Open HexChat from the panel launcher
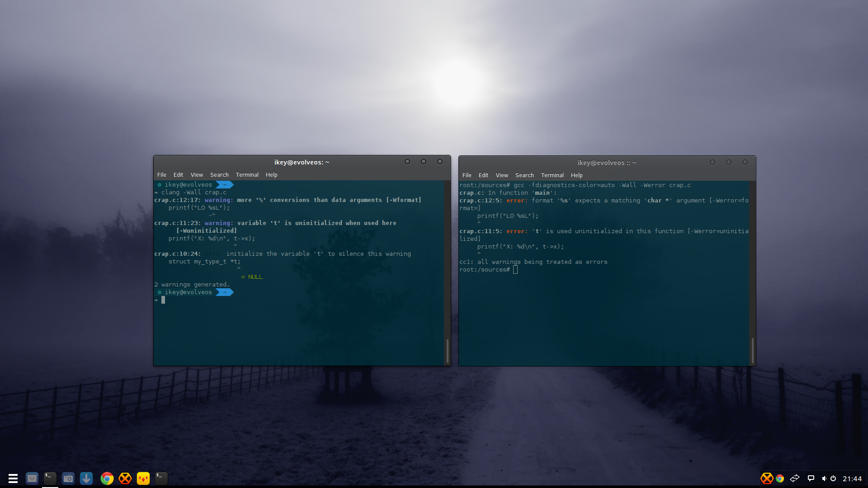 tap(125, 478)
